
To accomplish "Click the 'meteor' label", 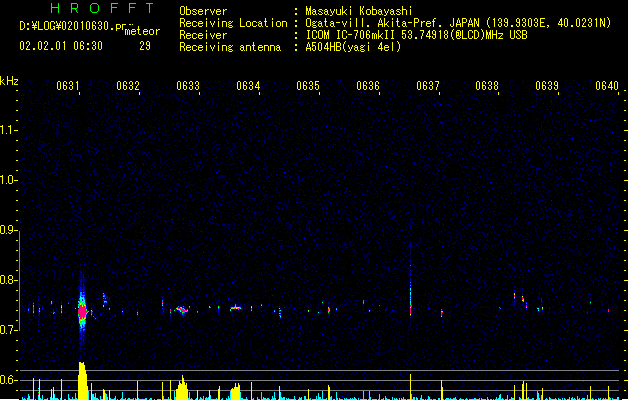I will click(142, 31).
